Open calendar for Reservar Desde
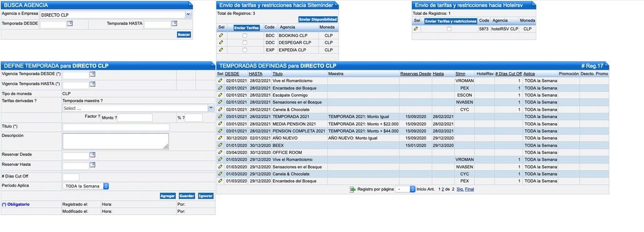Image resolution: width=644 pixels, height=232 pixels. click(x=93, y=155)
